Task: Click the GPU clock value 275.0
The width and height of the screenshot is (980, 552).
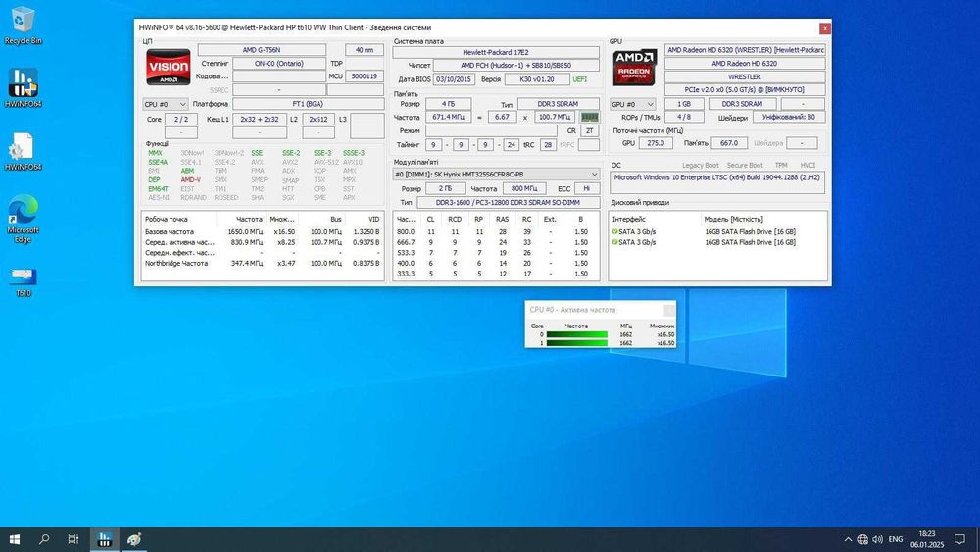Action: 656,143
